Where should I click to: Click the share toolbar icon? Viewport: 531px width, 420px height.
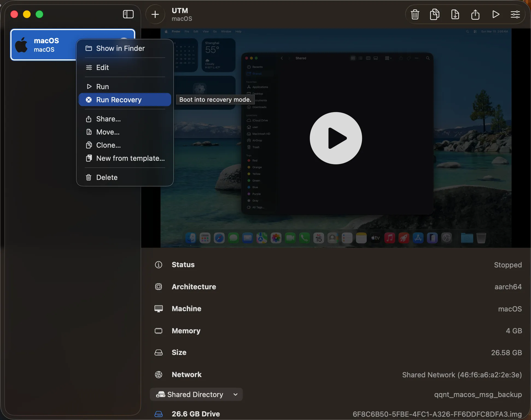tap(475, 14)
